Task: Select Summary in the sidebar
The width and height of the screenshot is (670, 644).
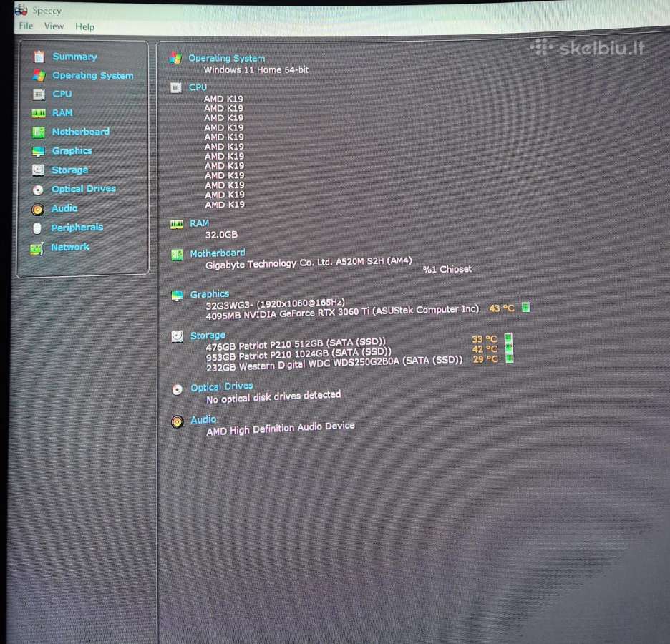Action: [74, 57]
